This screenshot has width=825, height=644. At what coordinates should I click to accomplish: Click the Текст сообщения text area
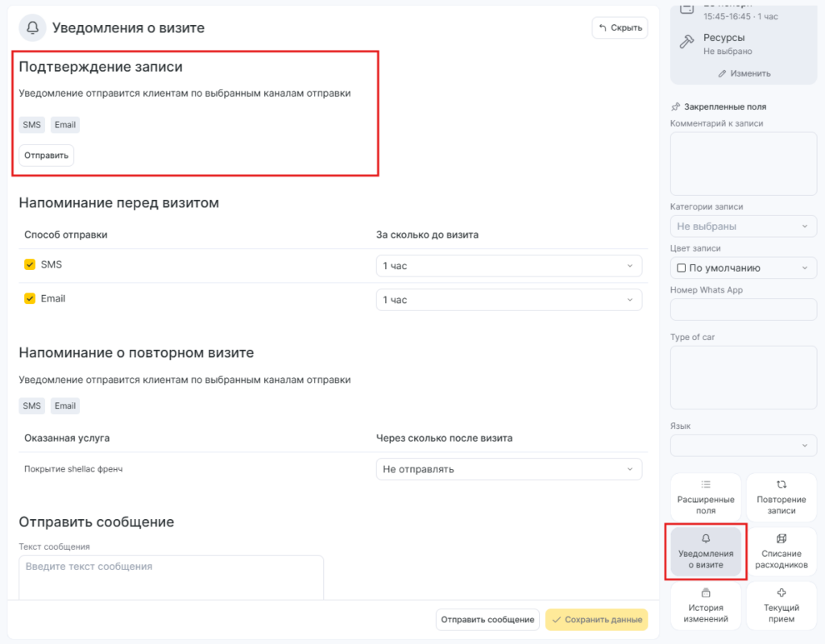click(x=171, y=577)
